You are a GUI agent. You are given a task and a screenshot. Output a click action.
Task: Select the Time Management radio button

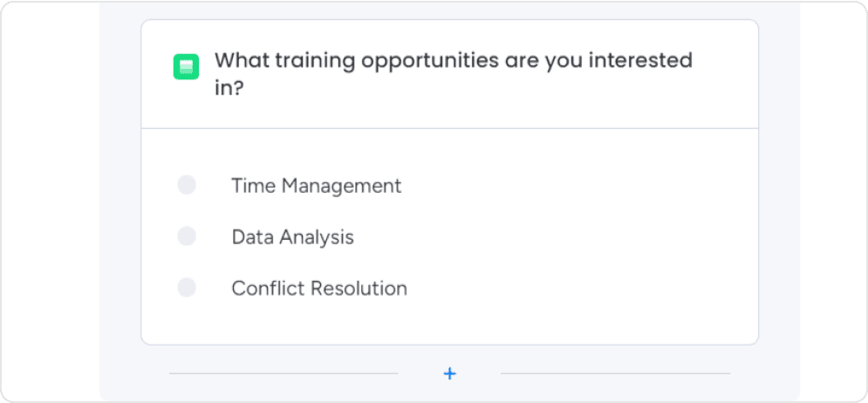point(187,185)
